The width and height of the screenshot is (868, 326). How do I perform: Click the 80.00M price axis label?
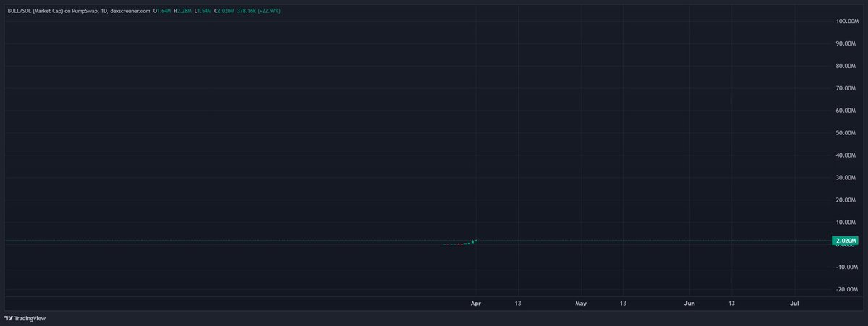[846, 66]
